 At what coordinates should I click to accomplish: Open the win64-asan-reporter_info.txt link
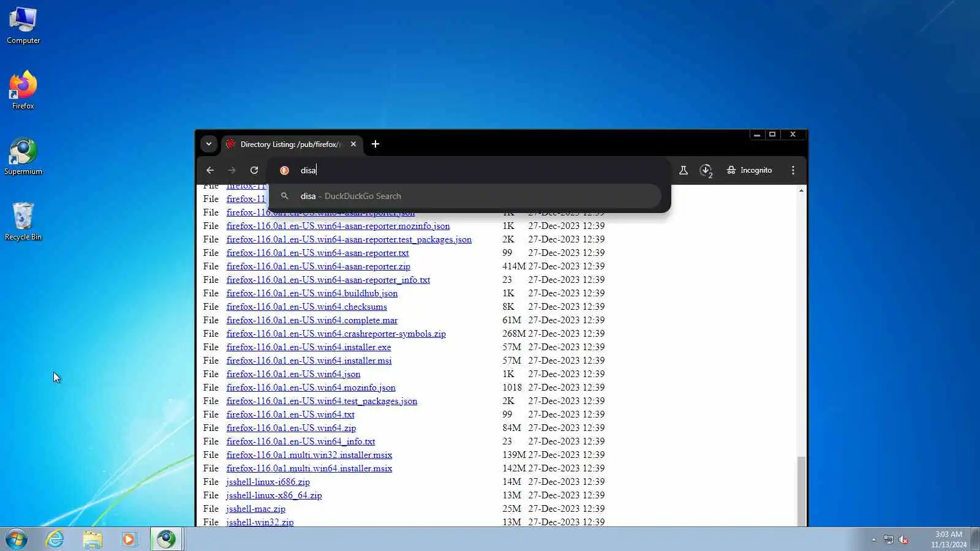click(328, 280)
